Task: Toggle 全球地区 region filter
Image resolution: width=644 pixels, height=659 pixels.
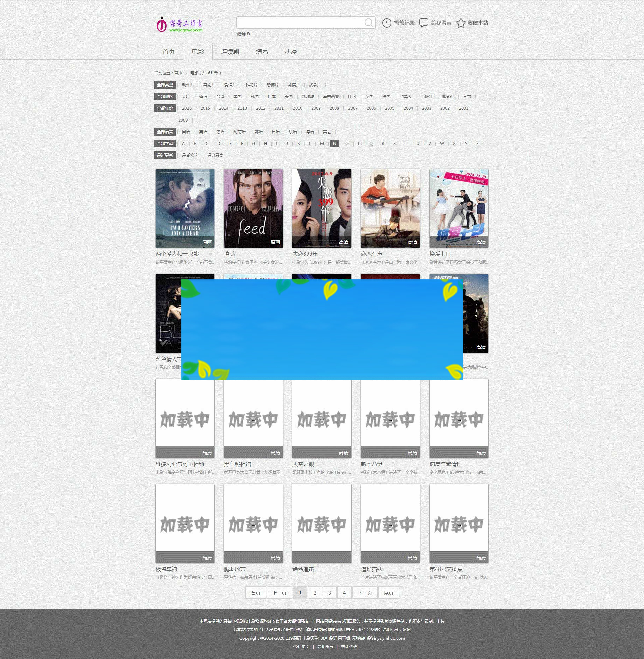Action: [166, 96]
